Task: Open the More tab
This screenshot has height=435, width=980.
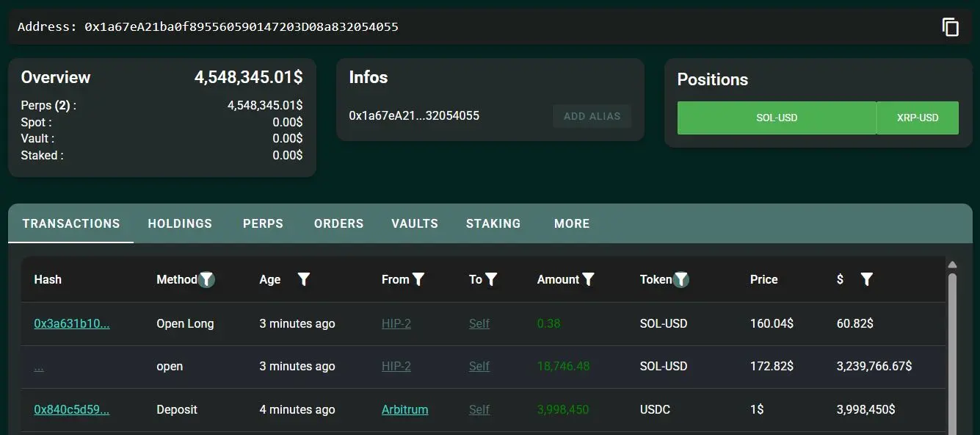Action: click(x=572, y=223)
